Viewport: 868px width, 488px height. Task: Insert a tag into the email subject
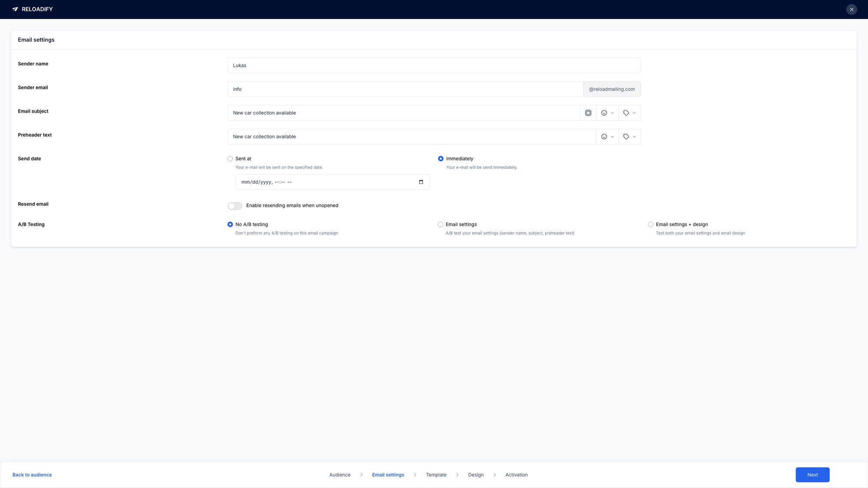625,113
